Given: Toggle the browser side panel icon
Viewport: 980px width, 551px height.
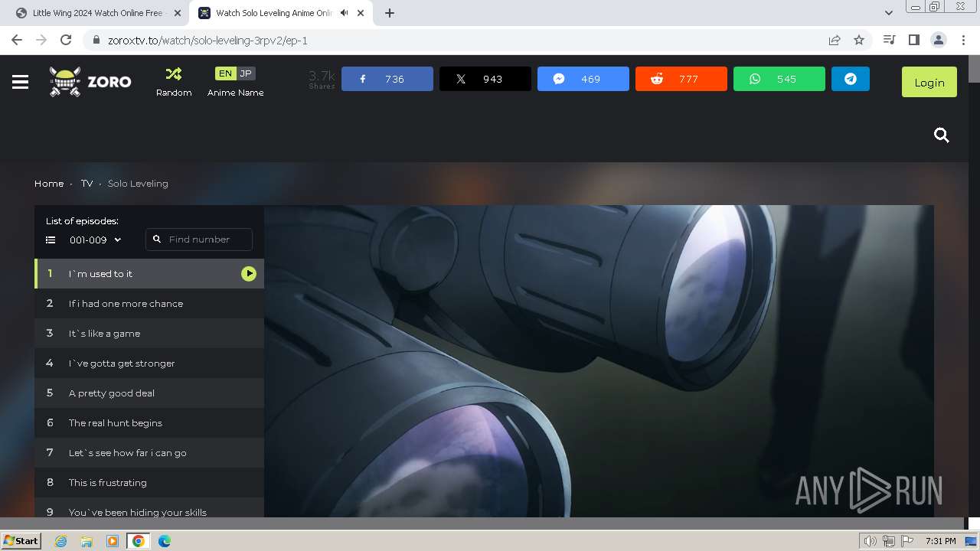Looking at the screenshot, I should click(x=913, y=40).
